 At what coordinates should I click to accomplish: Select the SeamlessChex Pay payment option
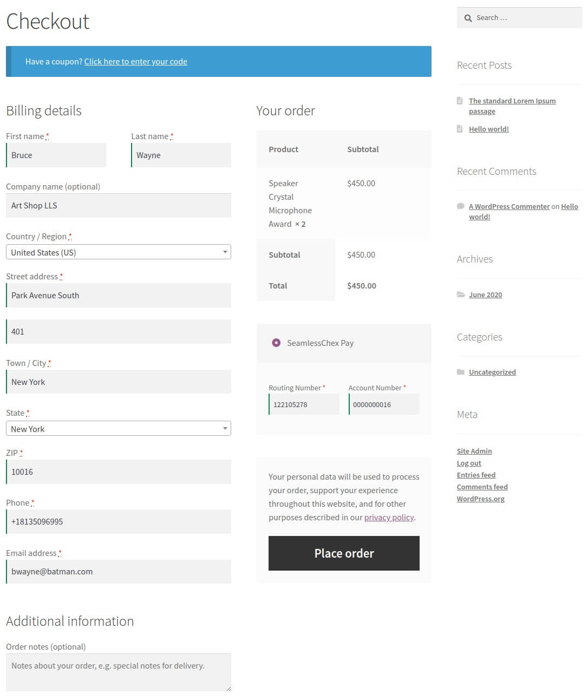point(276,343)
